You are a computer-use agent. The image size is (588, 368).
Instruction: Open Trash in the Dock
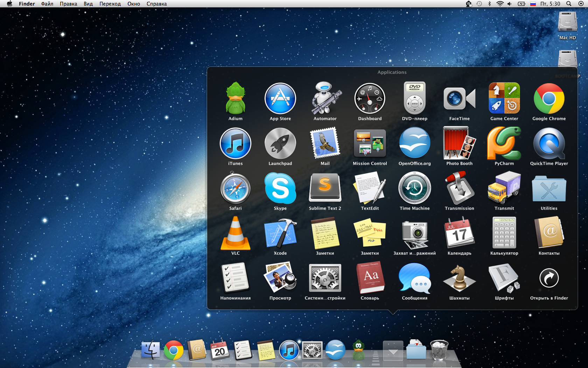tap(439, 350)
